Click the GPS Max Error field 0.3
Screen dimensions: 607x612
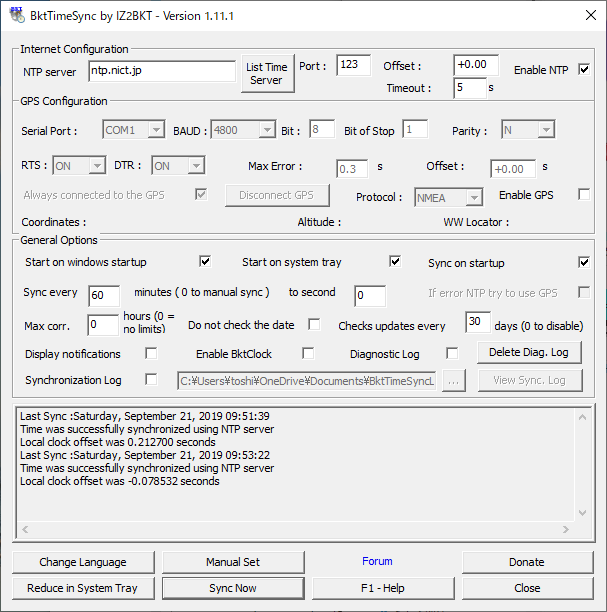(x=352, y=169)
